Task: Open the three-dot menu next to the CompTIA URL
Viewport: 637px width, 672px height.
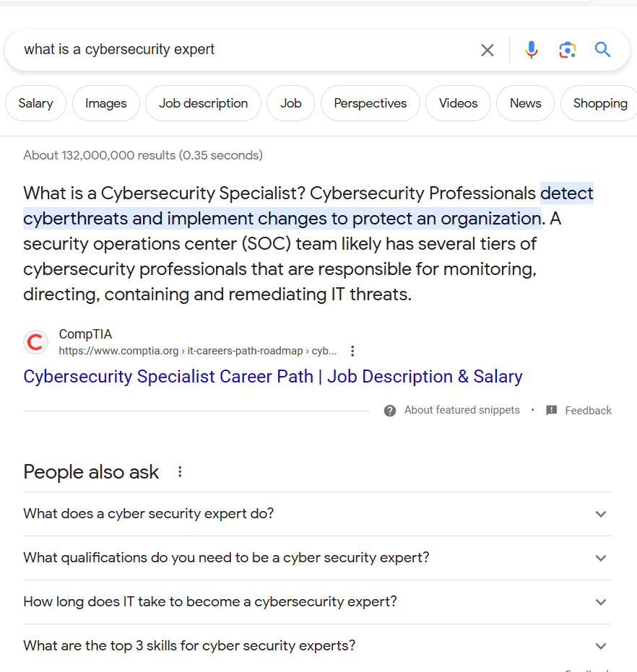Action: (x=352, y=350)
